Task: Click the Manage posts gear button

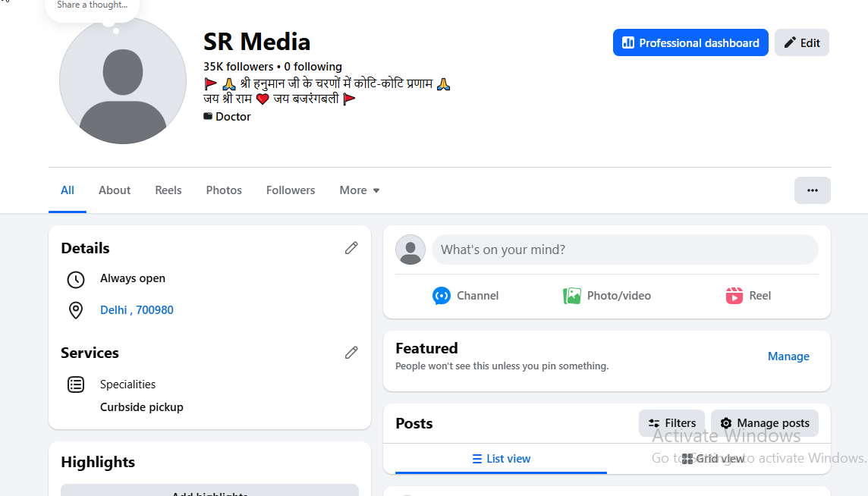Action: (765, 423)
